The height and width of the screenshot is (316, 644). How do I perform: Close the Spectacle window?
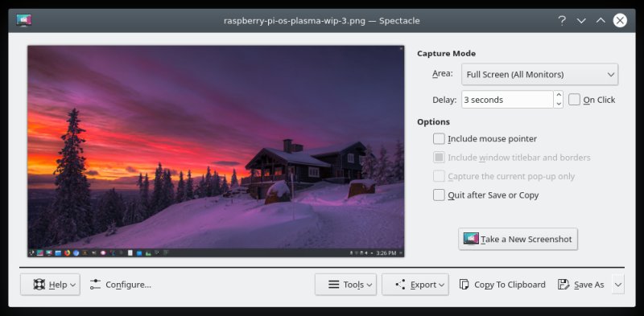(620, 21)
